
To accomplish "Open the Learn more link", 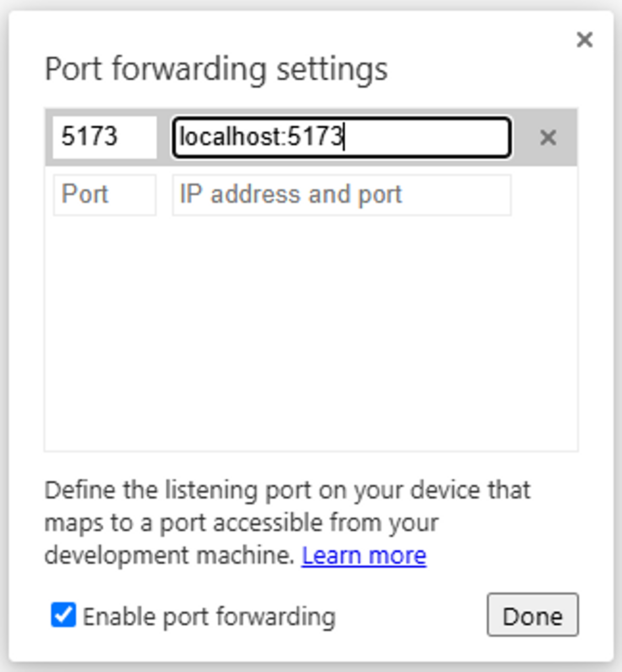I will 364,555.
